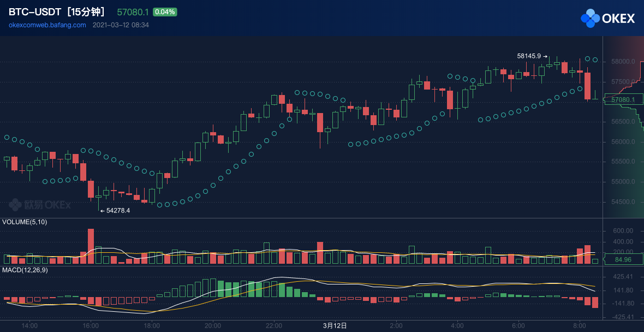This screenshot has height=332, width=644.
Task: Open the 15分钟 interval selector
Action: pyautogui.click(x=87, y=12)
